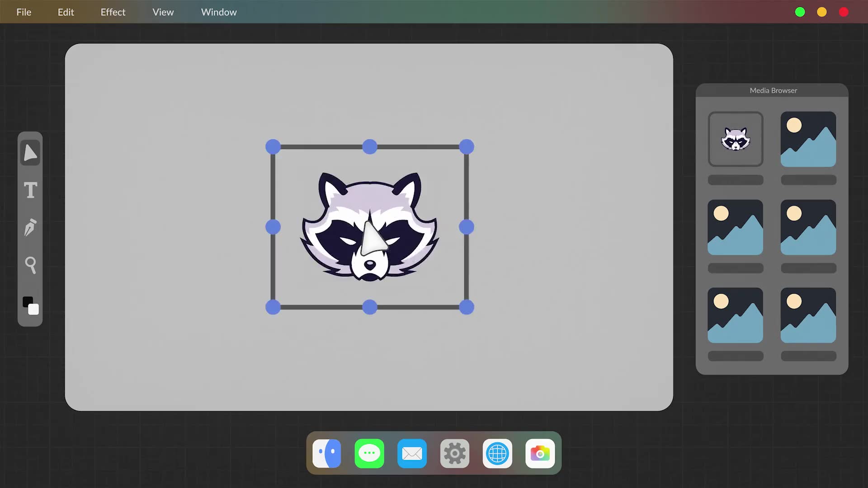This screenshot has height=488, width=868.
Task: Select the Arrow/Selection tool
Action: coord(30,153)
